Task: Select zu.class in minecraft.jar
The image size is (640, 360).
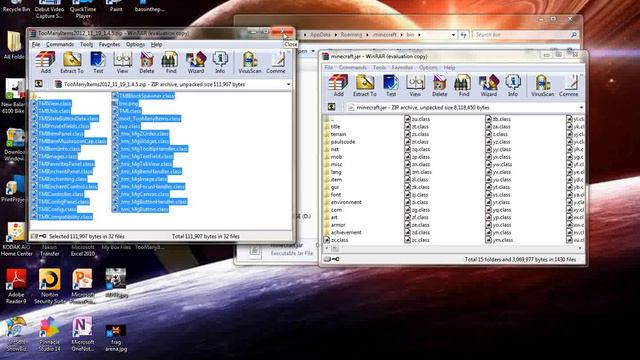Action: pos(417,119)
